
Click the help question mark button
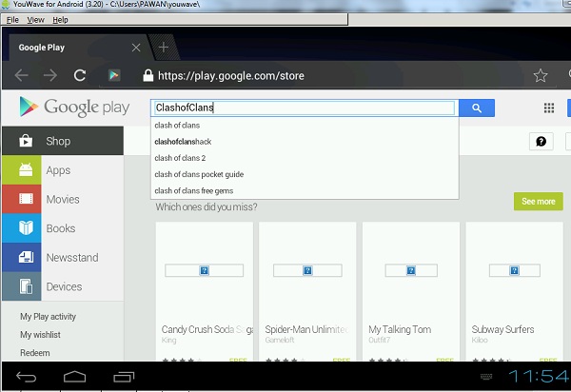(x=541, y=141)
